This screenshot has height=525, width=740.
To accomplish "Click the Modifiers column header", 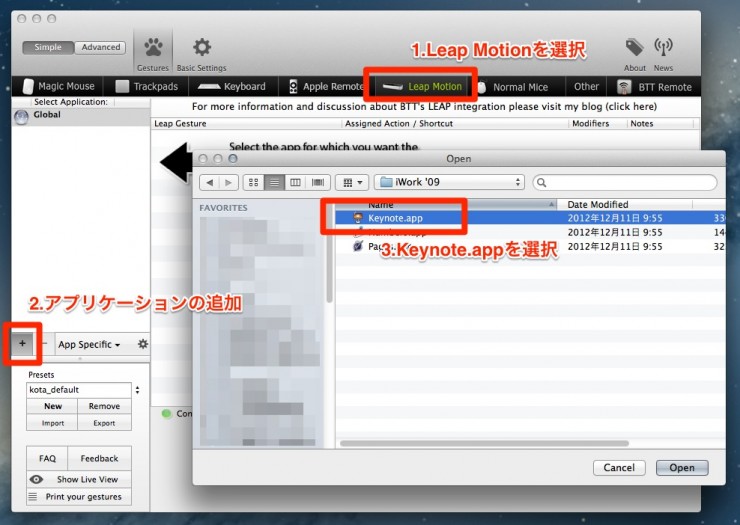I will tap(597, 124).
